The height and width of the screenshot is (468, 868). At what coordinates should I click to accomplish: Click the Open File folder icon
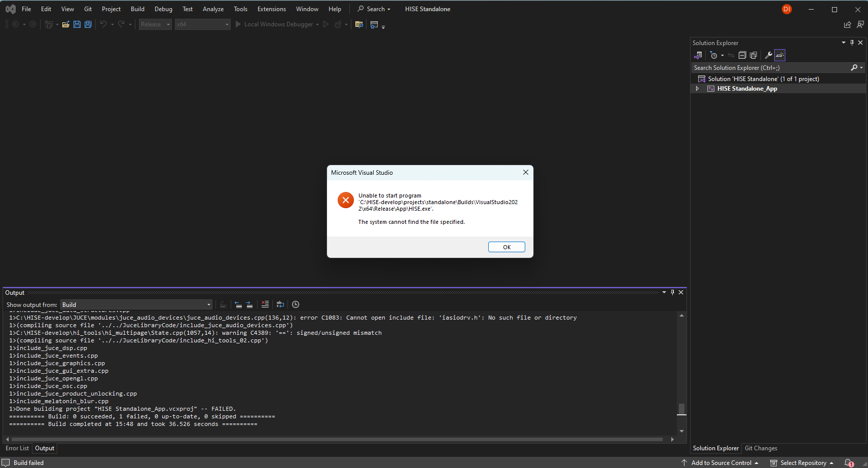pyautogui.click(x=66, y=24)
